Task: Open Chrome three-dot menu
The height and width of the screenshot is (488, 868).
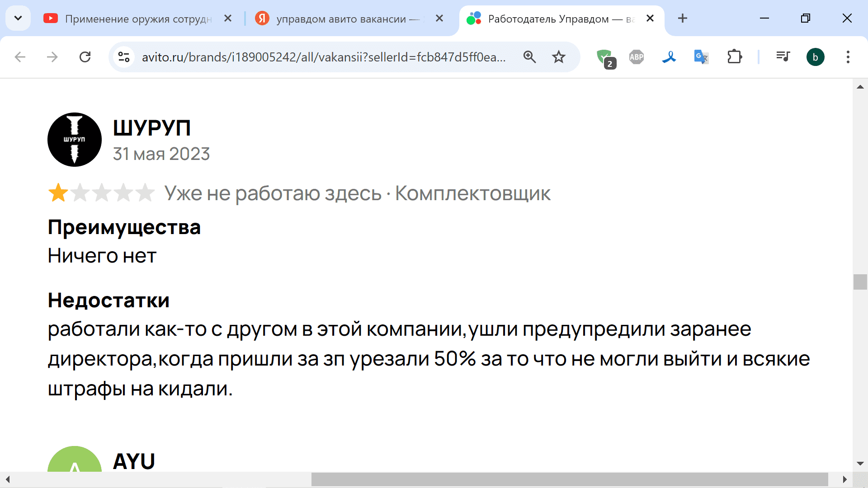Action: coord(848,57)
